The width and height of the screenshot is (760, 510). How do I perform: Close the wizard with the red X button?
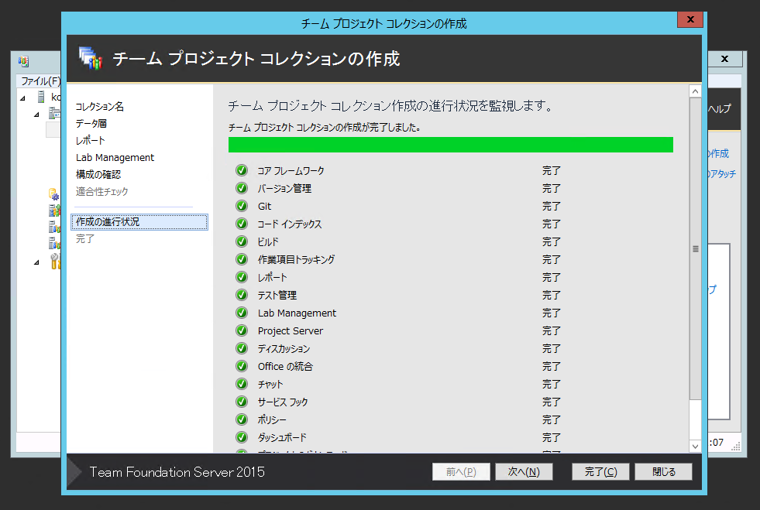coord(690,19)
